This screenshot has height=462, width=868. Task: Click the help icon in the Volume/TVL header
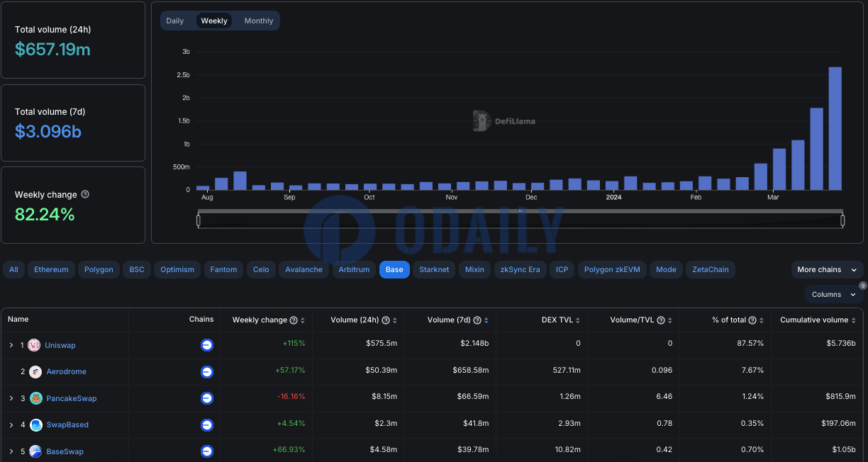tap(661, 320)
